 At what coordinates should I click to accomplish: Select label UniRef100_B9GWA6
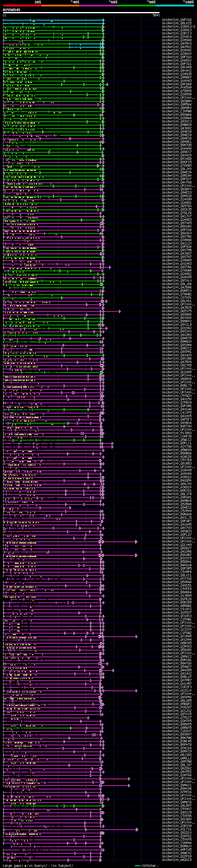point(176,115)
